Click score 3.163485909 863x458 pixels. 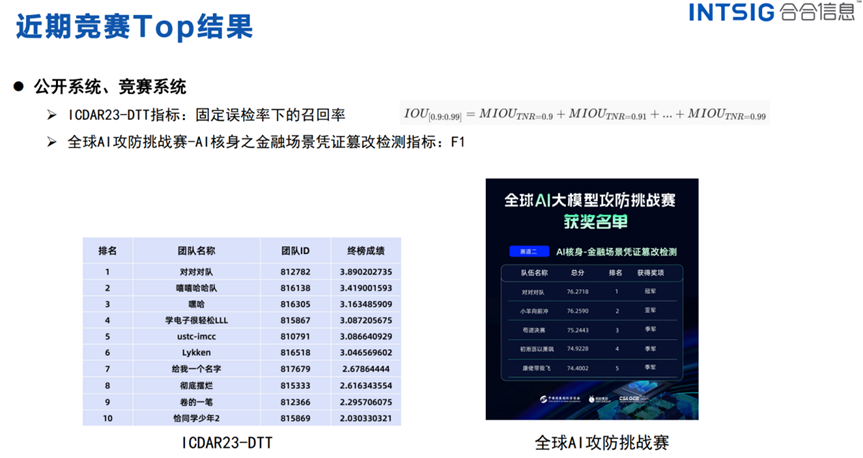[366, 304]
